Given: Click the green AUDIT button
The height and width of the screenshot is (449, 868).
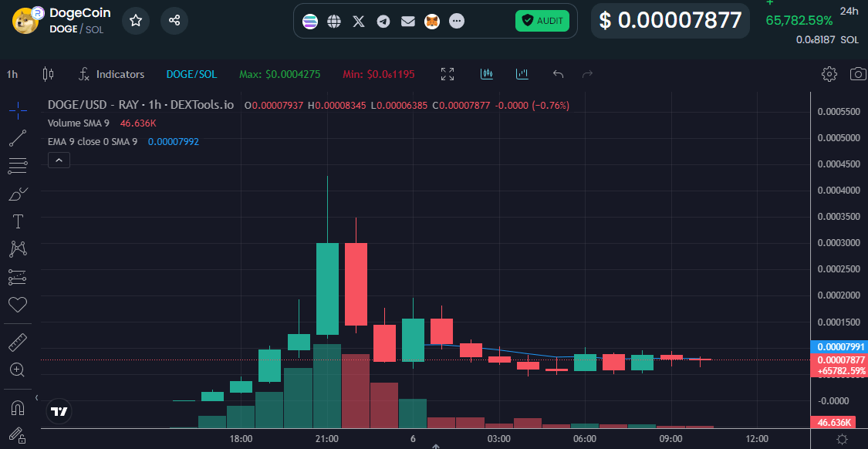Looking at the screenshot, I should [x=542, y=21].
